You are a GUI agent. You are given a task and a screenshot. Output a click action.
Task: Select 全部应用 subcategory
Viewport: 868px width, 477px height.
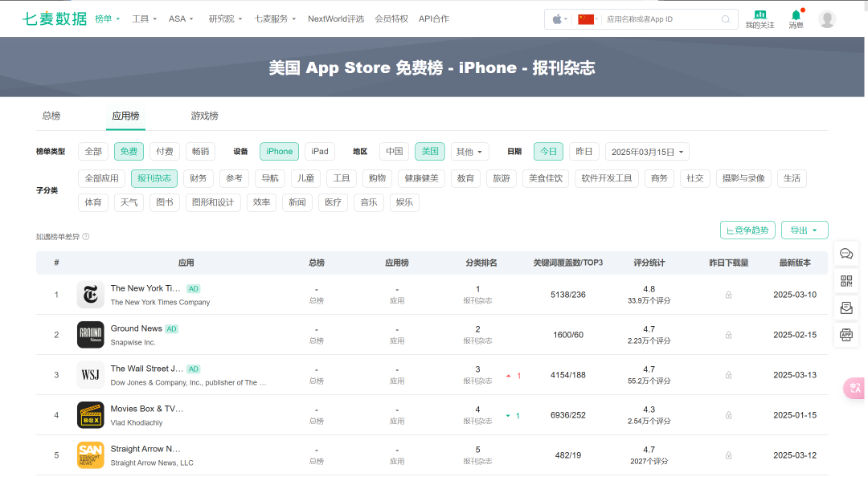coord(102,178)
